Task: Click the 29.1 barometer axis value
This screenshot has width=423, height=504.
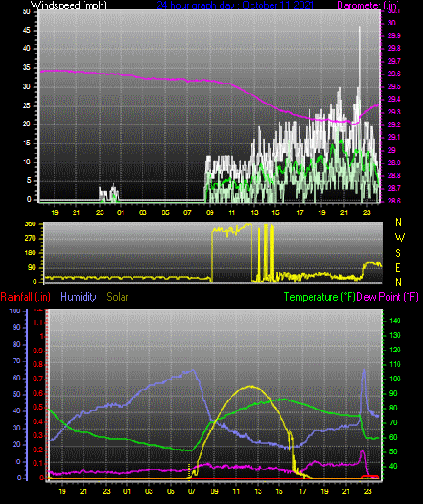Action: point(394,137)
